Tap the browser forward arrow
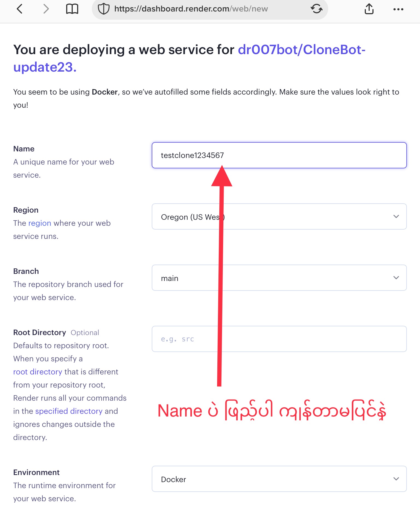 46,9
